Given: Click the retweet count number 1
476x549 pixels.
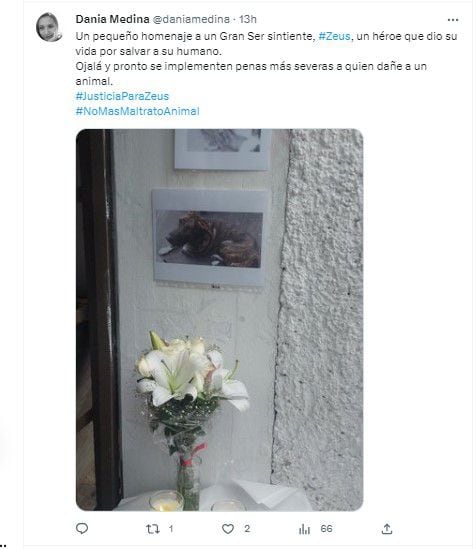Looking at the screenshot, I should click(x=171, y=529).
